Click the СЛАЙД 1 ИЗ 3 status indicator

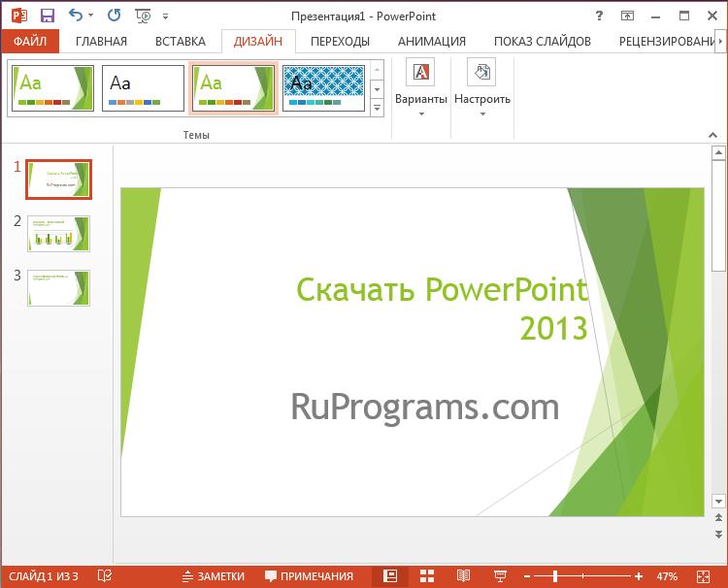[x=44, y=576]
